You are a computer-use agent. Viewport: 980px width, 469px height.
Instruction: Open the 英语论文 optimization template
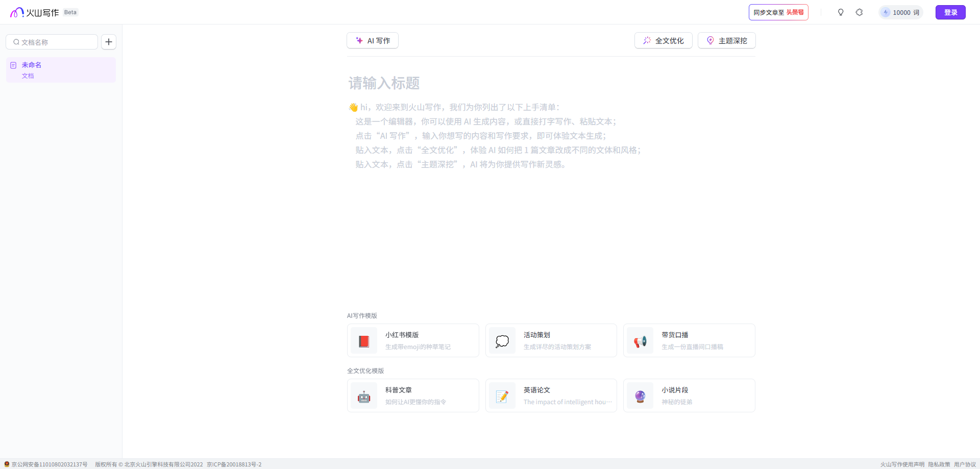(551, 396)
